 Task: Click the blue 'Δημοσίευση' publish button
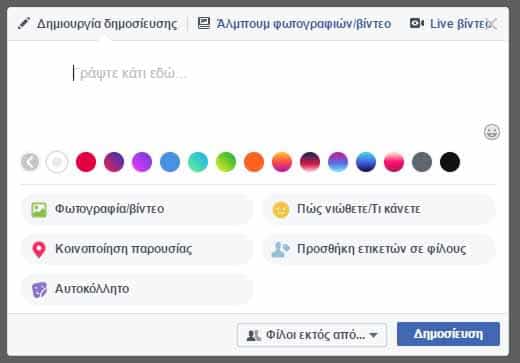[448, 334]
